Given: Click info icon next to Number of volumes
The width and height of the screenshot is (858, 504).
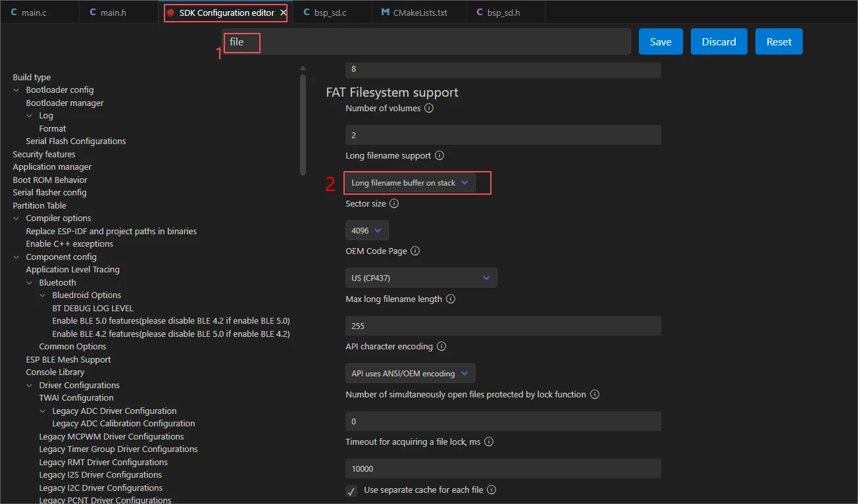Looking at the screenshot, I should [x=429, y=108].
